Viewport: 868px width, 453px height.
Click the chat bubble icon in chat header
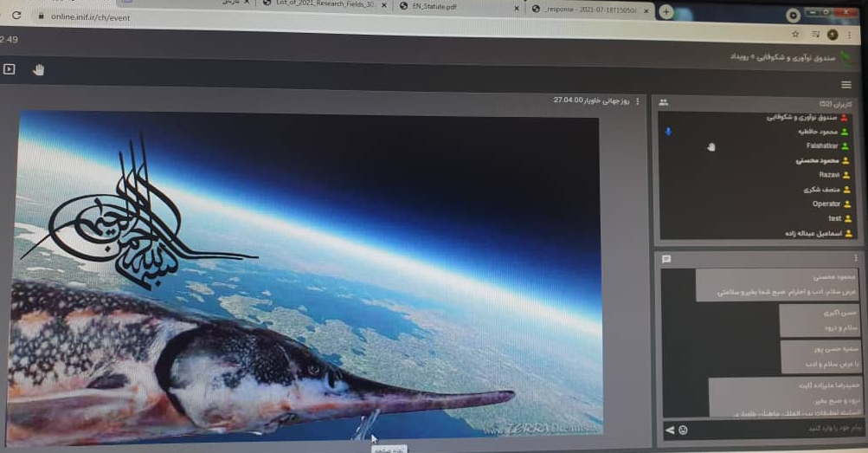point(666,259)
